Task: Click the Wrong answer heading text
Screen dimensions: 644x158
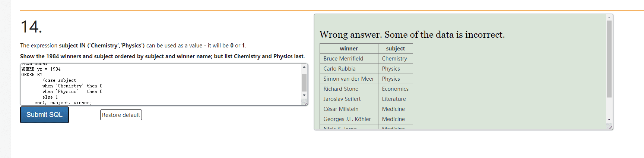Action: pyautogui.click(x=412, y=35)
